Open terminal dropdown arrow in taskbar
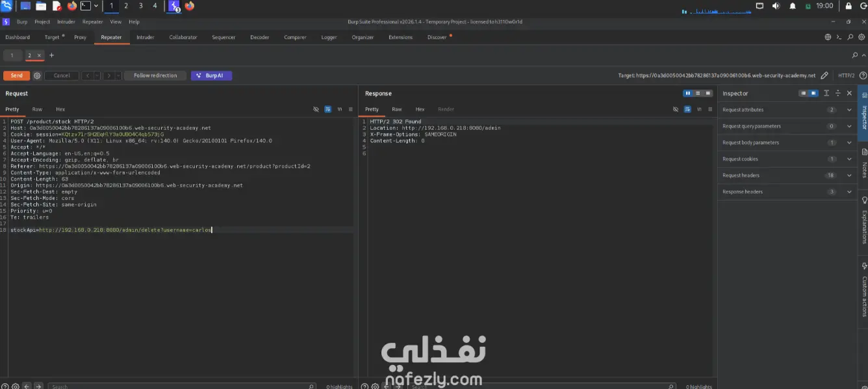 96,6
